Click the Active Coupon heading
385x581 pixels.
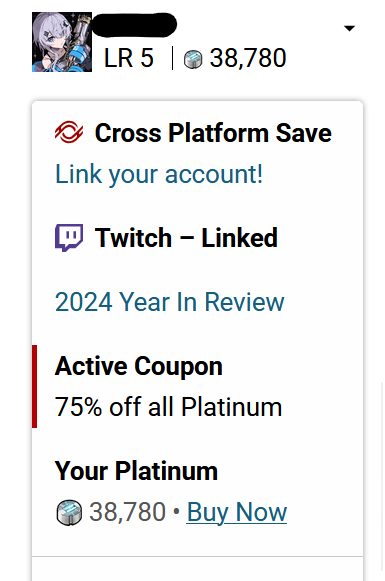coord(139,366)
